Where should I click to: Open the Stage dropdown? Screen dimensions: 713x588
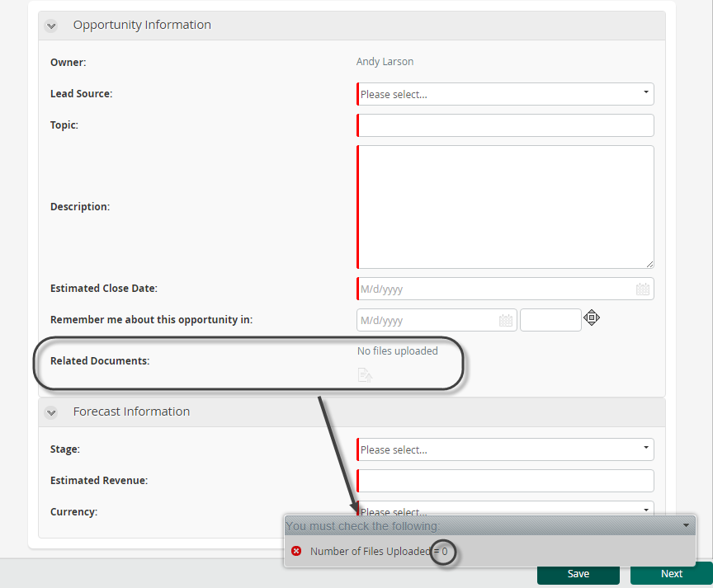505,449
